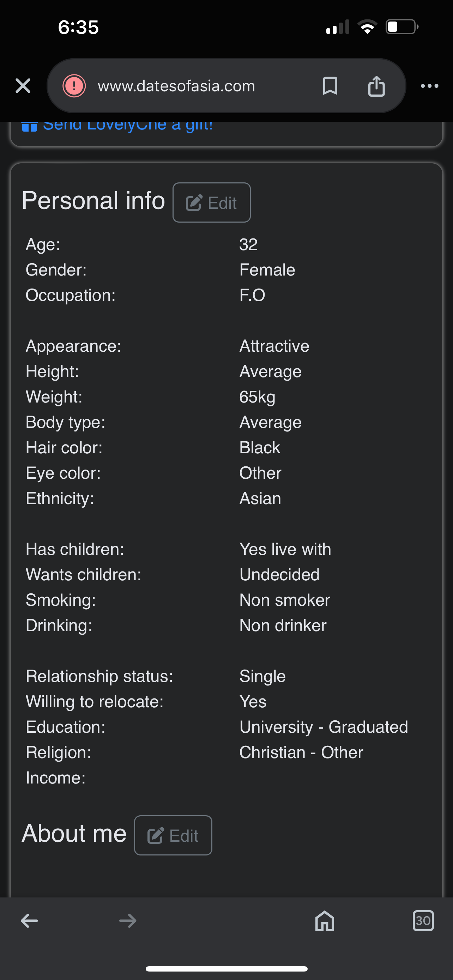
Task: Edit the About me section
Action: coord(173,835)
